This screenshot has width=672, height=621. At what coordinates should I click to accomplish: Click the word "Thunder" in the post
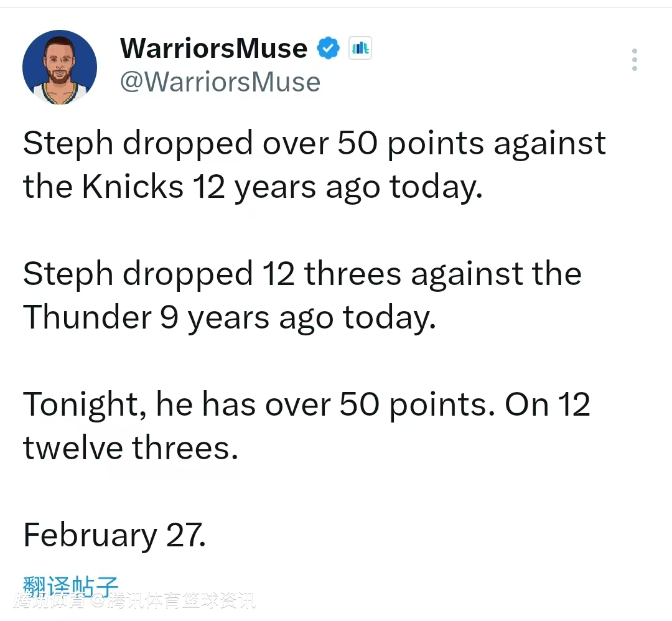(87, 317)
